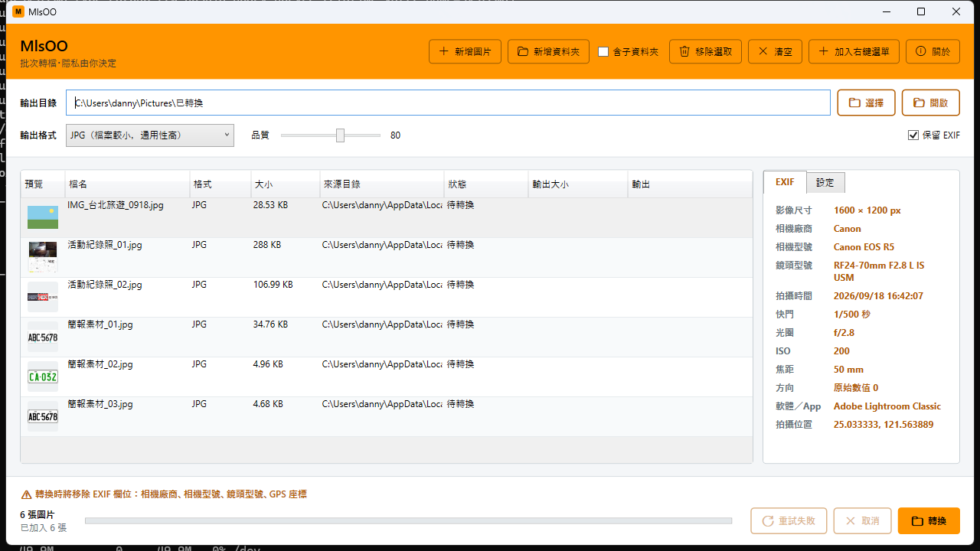The image size is (980, 551).
Task: Click the 重試失敗 retry button
Action: (x=789, y=521)
